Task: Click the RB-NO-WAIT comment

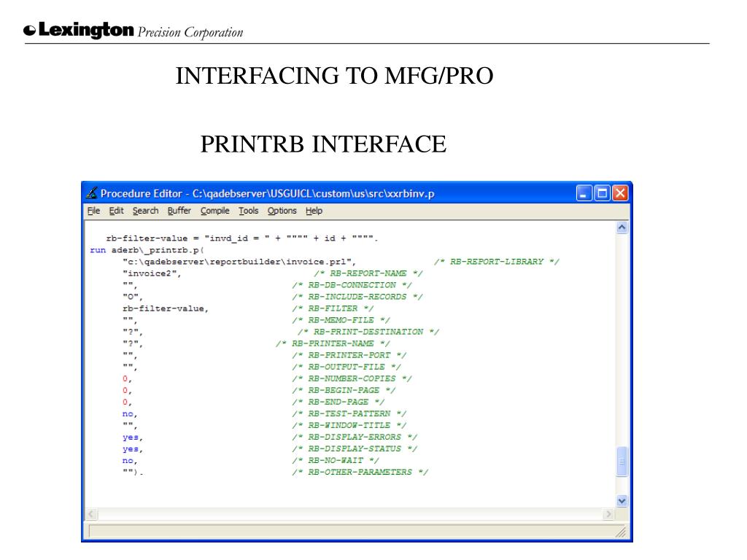Action: click(x=336, y=460)
